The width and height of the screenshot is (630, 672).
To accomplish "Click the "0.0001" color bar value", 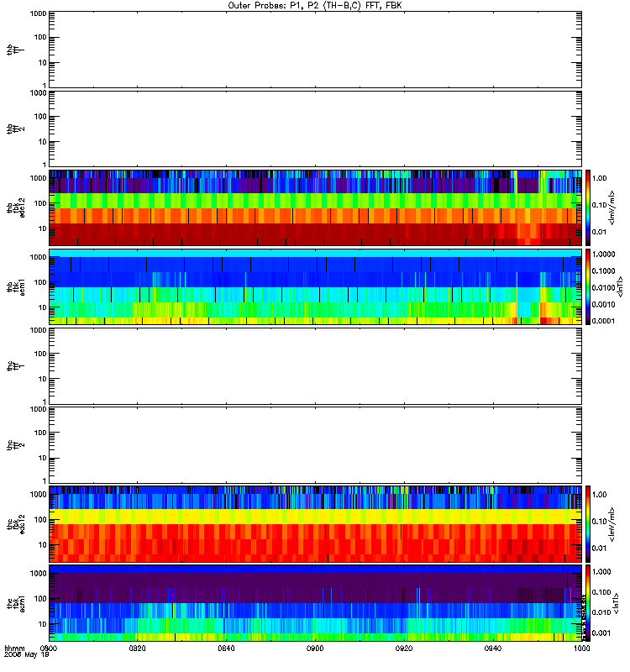I will click(x=603, y=321).
